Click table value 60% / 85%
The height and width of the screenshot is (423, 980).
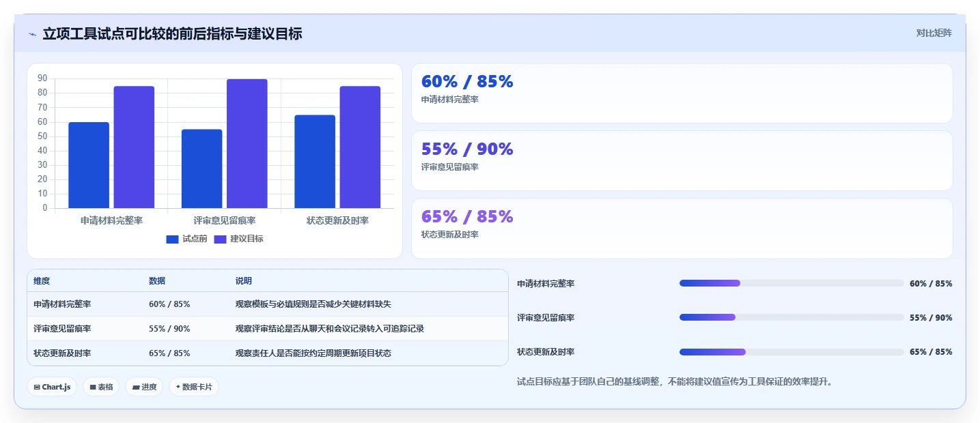click(x=169, y=304)
